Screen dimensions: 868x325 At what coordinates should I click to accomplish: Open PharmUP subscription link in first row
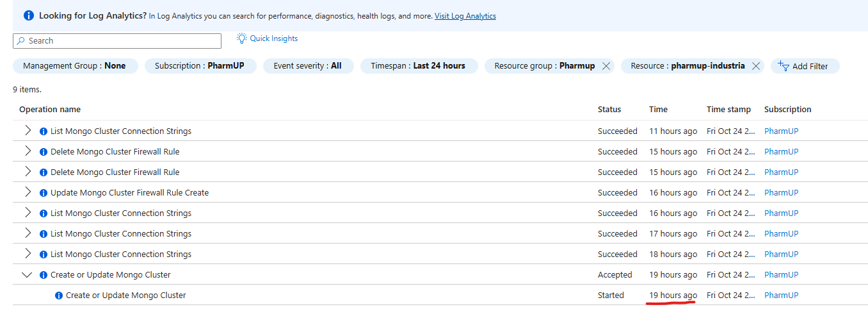(781, 131)
